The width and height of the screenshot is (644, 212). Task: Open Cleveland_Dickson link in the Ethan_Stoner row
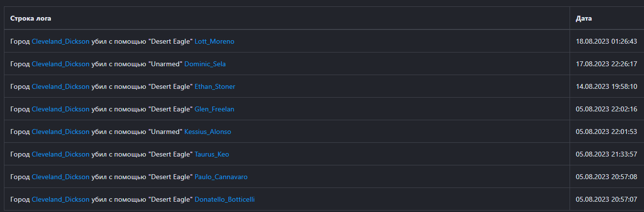pyautogui.click(x=60, y=87)
